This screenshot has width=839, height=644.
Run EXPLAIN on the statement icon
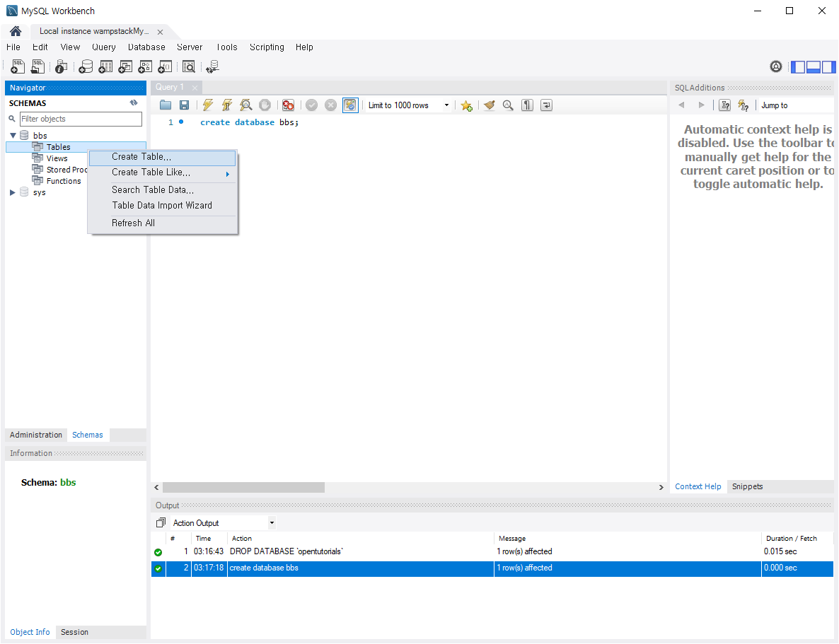(246, 105)
